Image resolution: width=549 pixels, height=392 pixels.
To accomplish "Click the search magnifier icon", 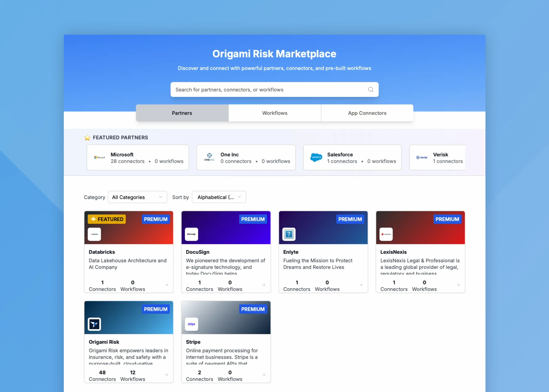I will pos(371,90).
